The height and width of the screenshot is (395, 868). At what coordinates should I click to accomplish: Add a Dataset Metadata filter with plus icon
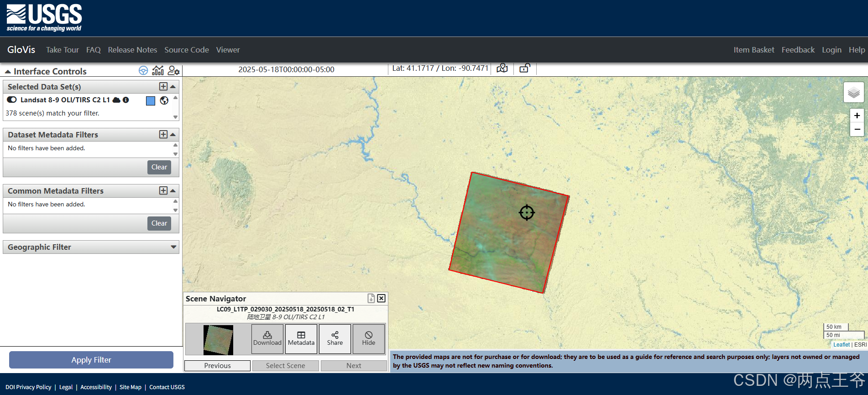pos(163,134)
